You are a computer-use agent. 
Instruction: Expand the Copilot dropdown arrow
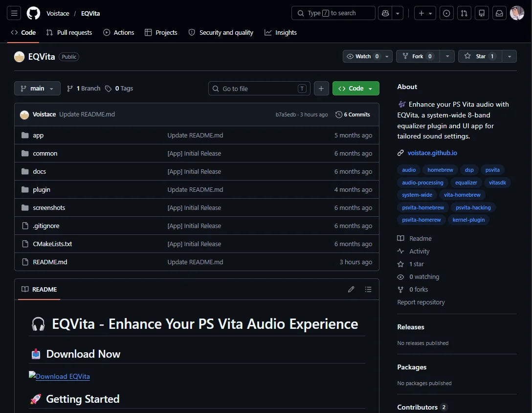click(x=398, y=13)
